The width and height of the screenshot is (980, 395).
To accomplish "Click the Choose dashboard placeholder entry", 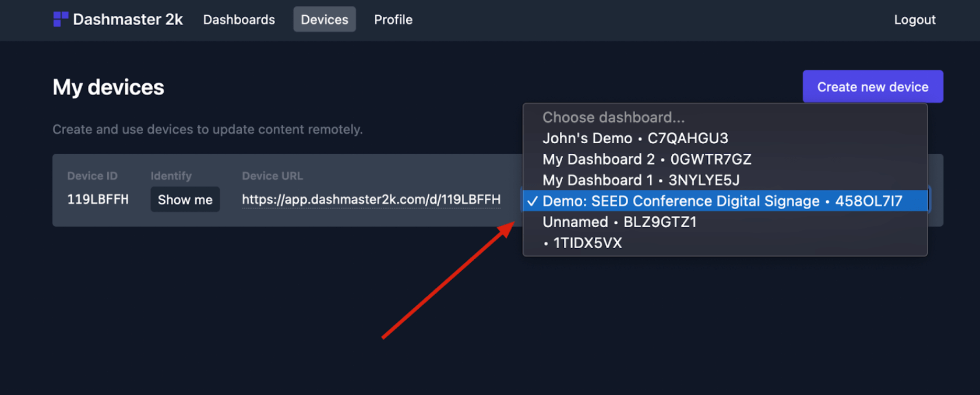I will (x=614, y=117).
